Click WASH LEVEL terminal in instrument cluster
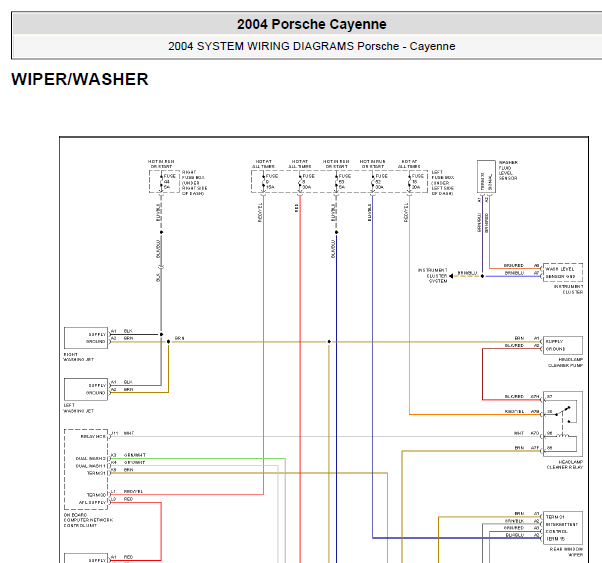 pyautogui.click(x=560, y=269)
